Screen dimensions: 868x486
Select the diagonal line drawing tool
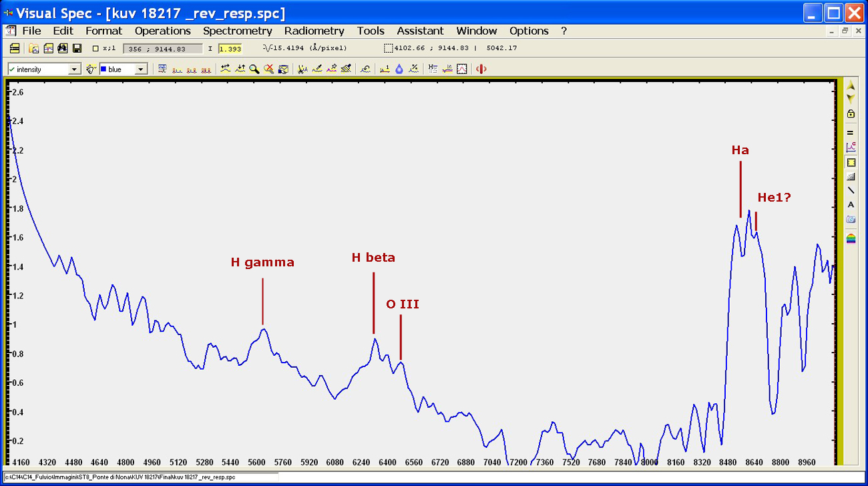click(851, 191)
